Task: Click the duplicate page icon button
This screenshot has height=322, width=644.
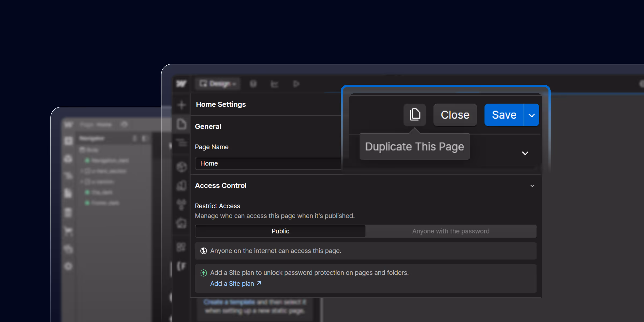Action: (415, 115)
